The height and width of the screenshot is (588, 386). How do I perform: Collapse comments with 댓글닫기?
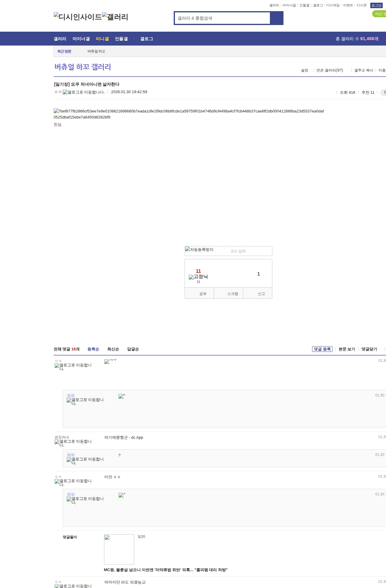coord(369,349)
